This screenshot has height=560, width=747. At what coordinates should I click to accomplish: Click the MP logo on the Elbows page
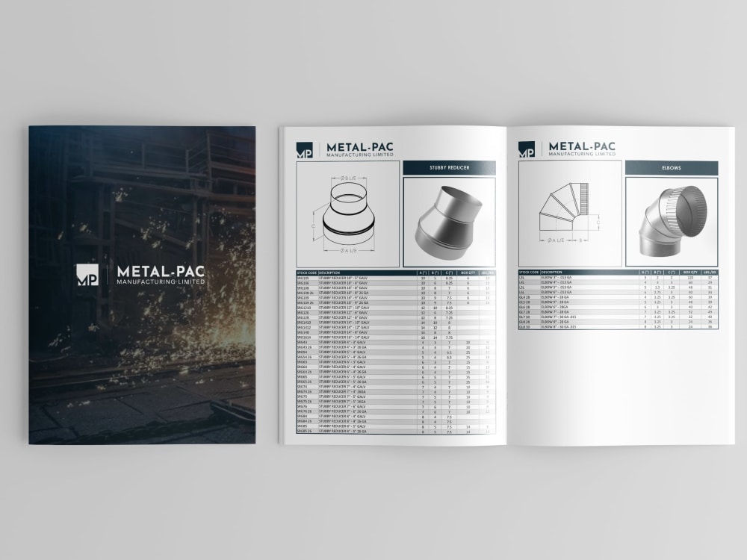[x=527, y=149]
